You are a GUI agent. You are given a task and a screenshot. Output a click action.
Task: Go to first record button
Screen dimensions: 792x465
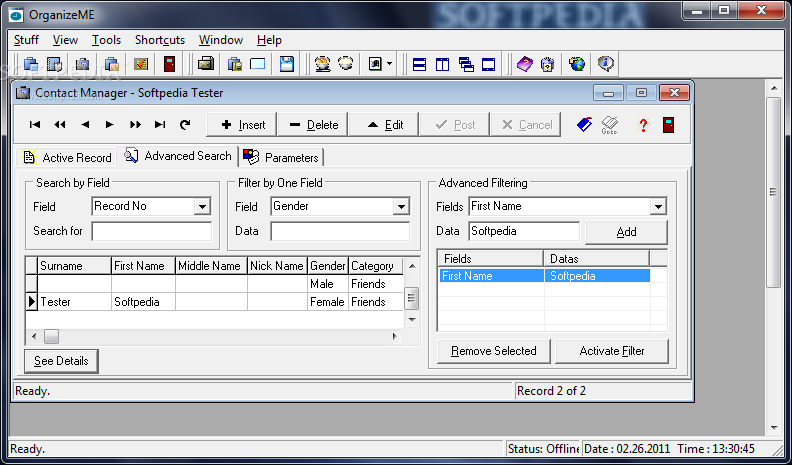coord(35,125)
